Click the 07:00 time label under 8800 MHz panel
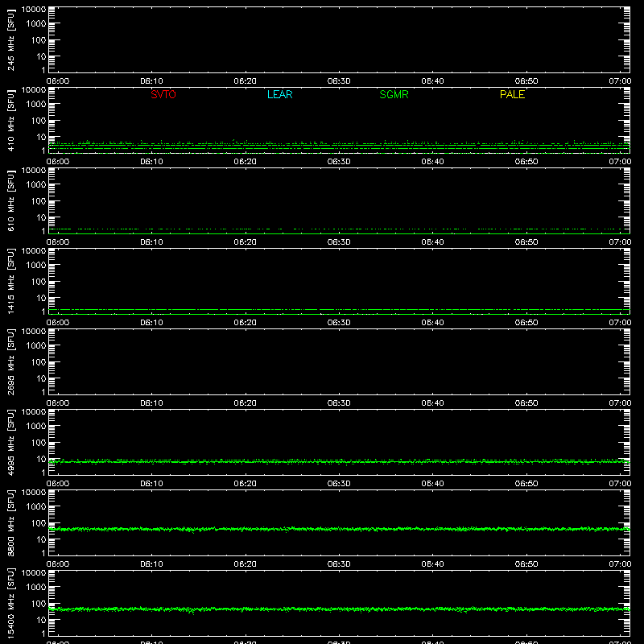The image size is (644, 644). [620, 564]
